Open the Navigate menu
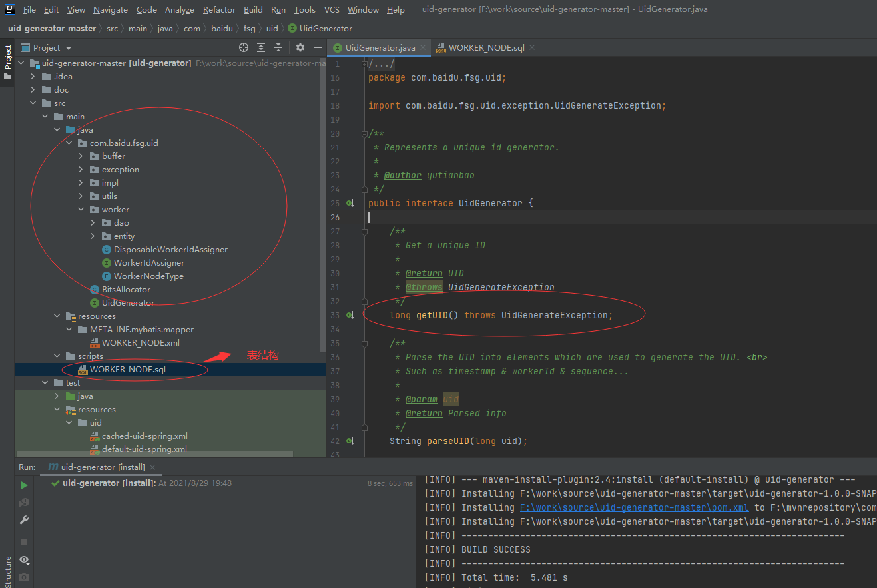The width and height of the screenshot is (877, 588). click(x=111, y=9)
